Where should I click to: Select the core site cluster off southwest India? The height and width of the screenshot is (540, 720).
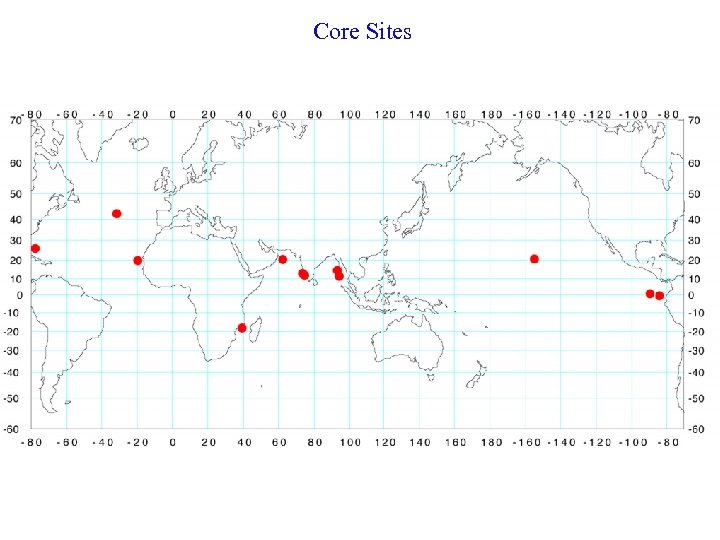point(304,274)
